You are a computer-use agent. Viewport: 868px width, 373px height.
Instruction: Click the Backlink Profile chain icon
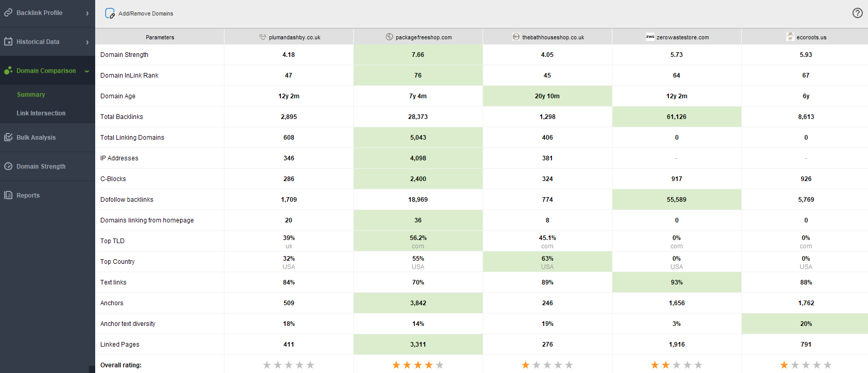point(8,12)
